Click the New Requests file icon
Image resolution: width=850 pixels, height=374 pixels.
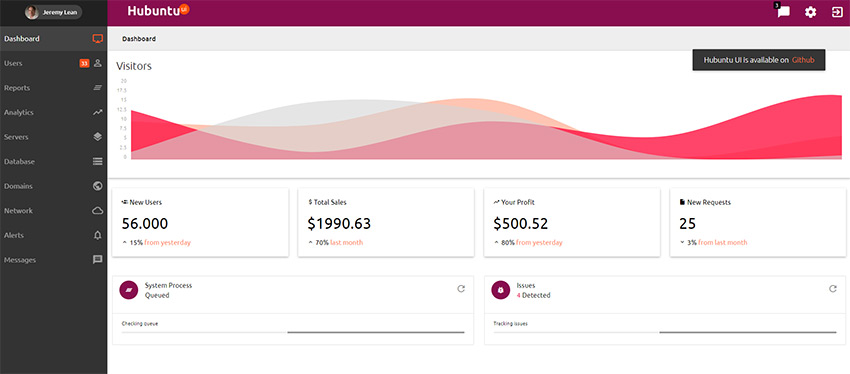682,202
